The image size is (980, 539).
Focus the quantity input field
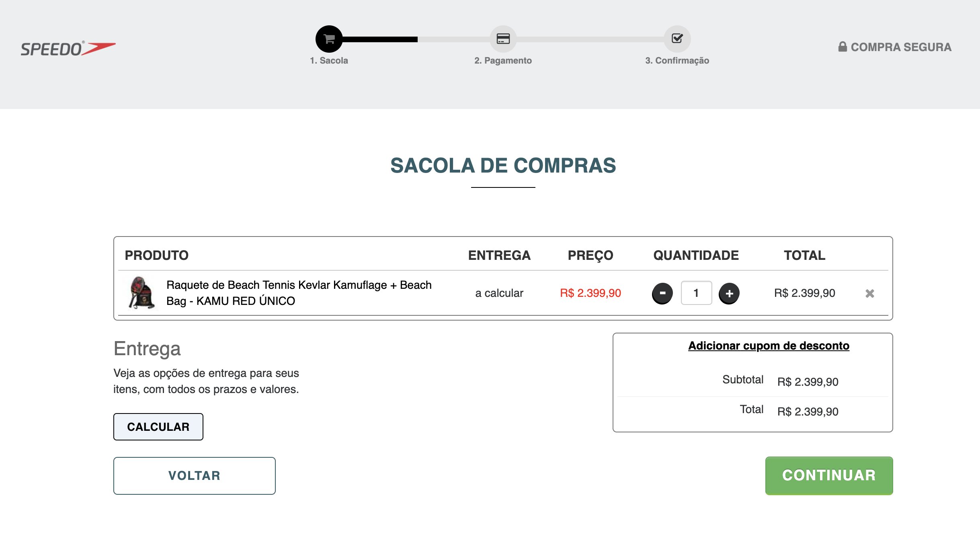click(696, 293)
